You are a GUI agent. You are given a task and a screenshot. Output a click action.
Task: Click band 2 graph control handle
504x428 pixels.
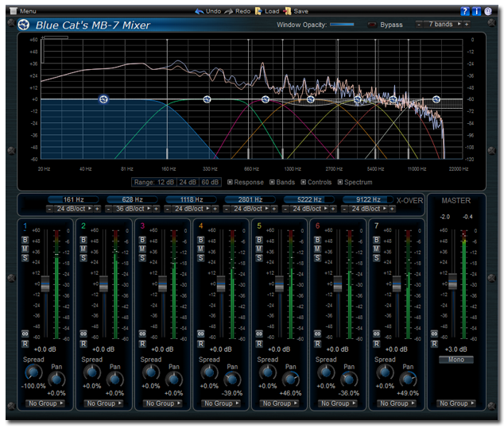(x=207, y=99)
